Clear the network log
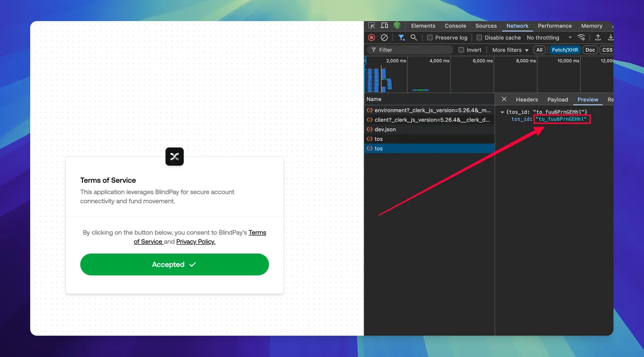 tap(384, 38)
